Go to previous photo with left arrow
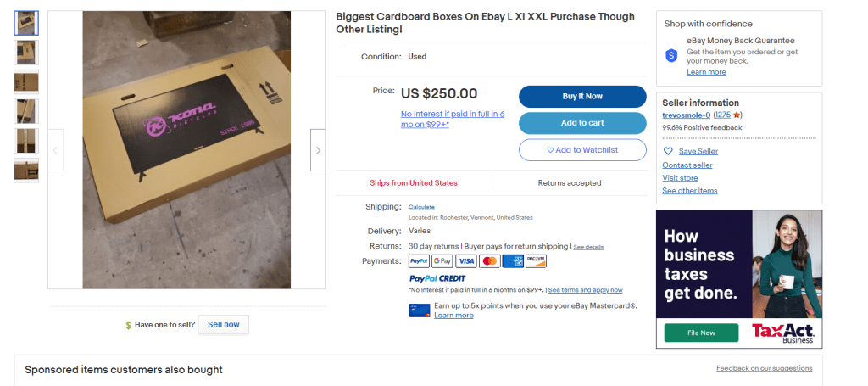Image resolution: width=868 pixels, height=386 pixels. pos(55,150)
